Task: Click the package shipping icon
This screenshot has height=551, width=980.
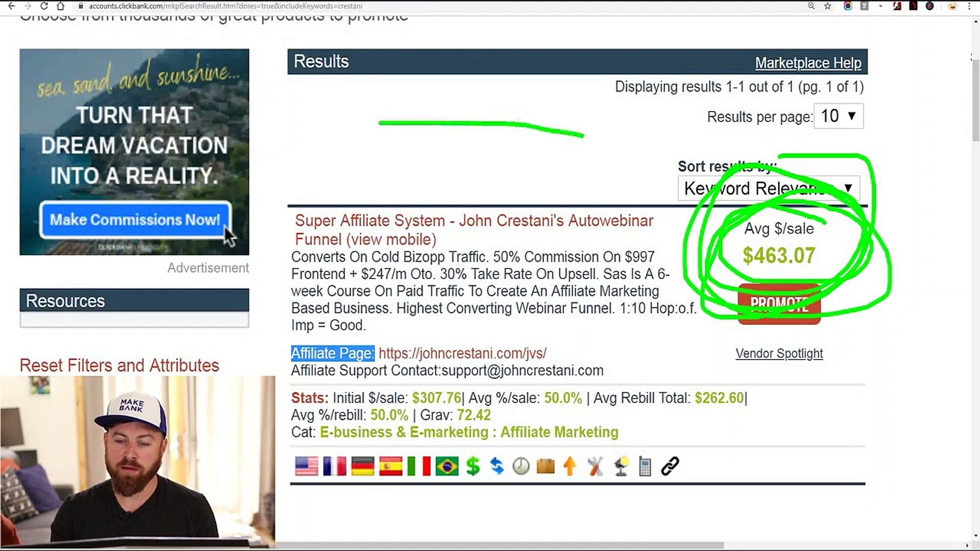Action: pyautogui.click(x=545, y=466)
